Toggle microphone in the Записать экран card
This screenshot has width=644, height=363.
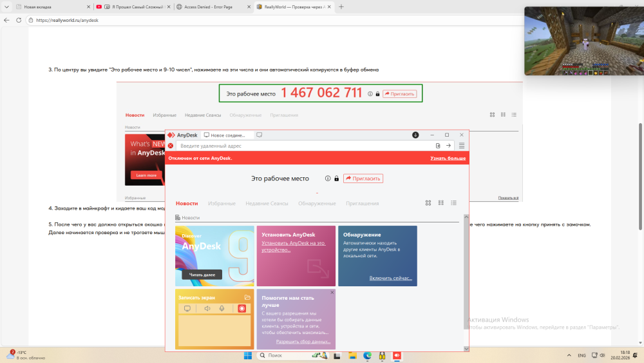coord(222,308)
